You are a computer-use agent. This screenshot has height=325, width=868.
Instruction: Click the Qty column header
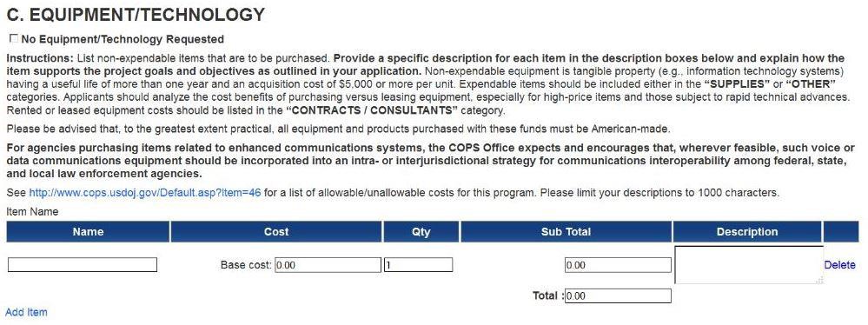(x=421, y=231)
